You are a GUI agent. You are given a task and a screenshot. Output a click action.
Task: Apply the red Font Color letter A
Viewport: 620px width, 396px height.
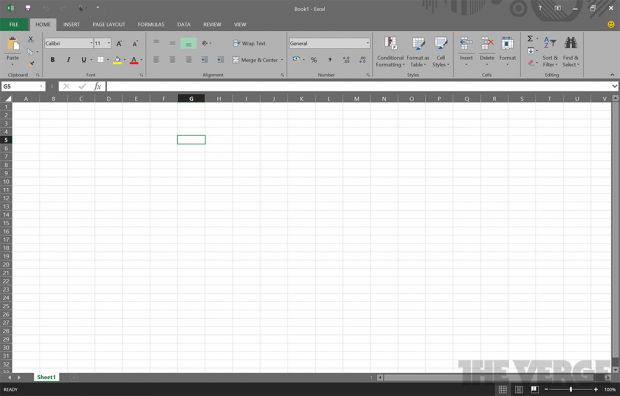point(134,60)
